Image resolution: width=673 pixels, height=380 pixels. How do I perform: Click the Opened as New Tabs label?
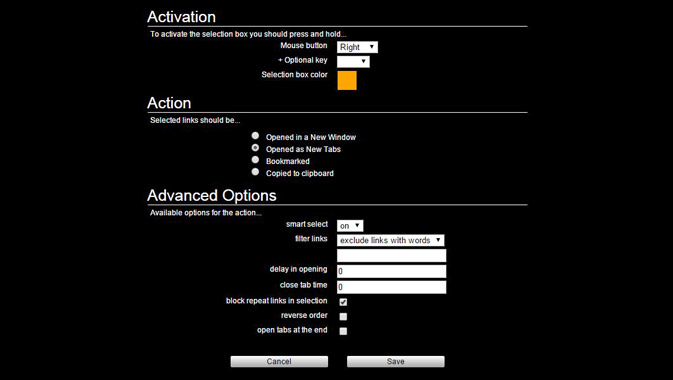[x=303, y=149]
